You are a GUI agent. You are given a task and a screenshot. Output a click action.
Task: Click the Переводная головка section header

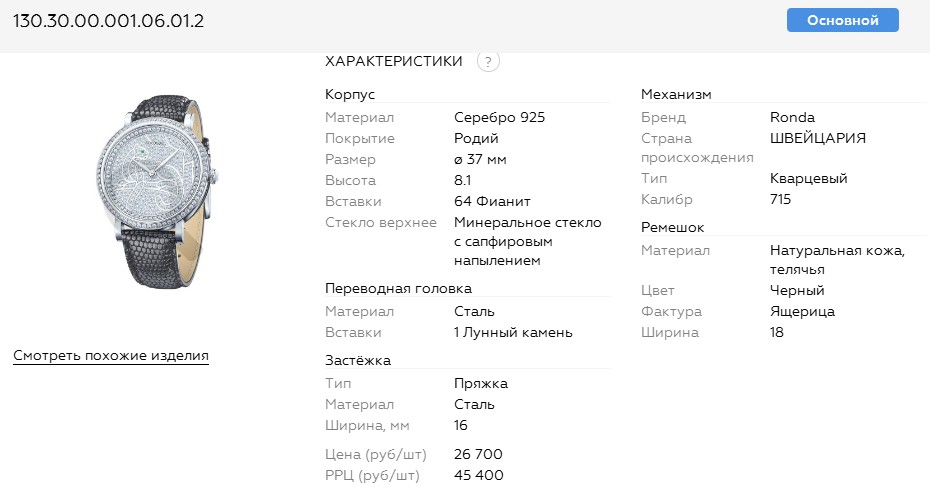398,288
